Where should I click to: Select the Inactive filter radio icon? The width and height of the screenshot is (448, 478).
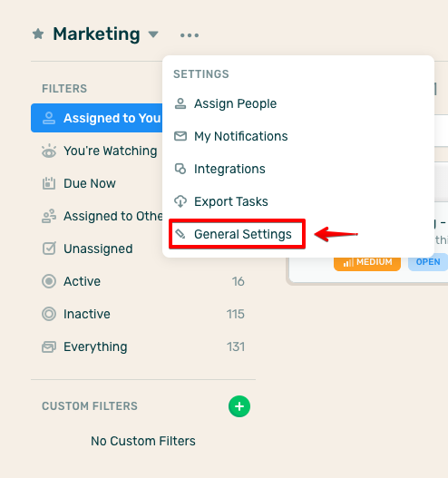49,314
